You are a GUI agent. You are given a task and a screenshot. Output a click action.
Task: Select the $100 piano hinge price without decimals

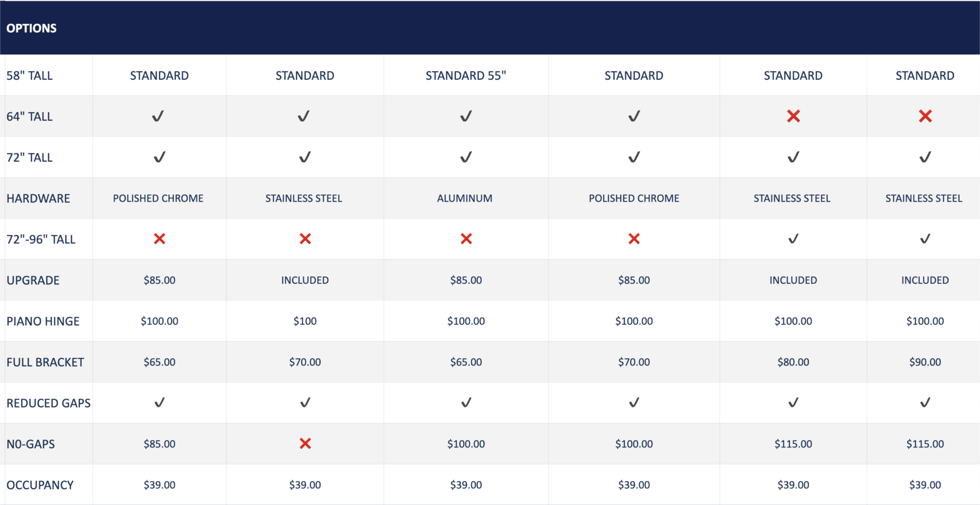click(x=305, y=321)
